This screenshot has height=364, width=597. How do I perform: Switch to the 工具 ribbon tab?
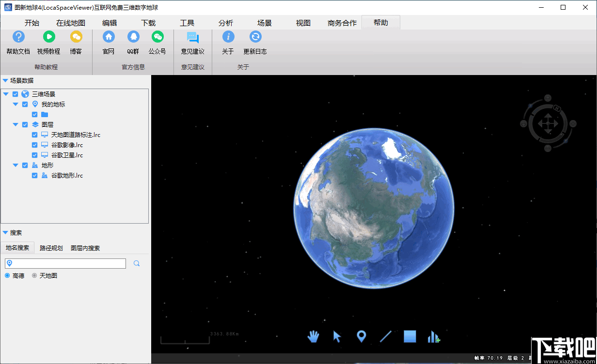coord(187,22)
